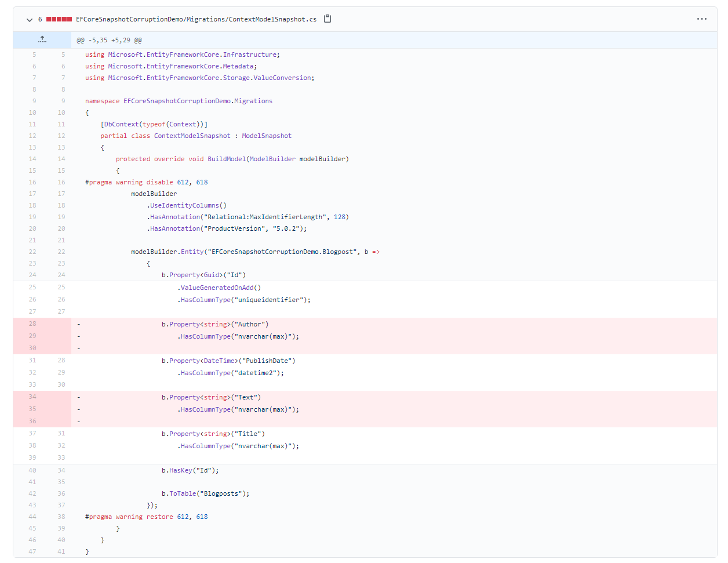Select the first red square in diff stats
Screen dimensions: 728x563
[49, 19]
